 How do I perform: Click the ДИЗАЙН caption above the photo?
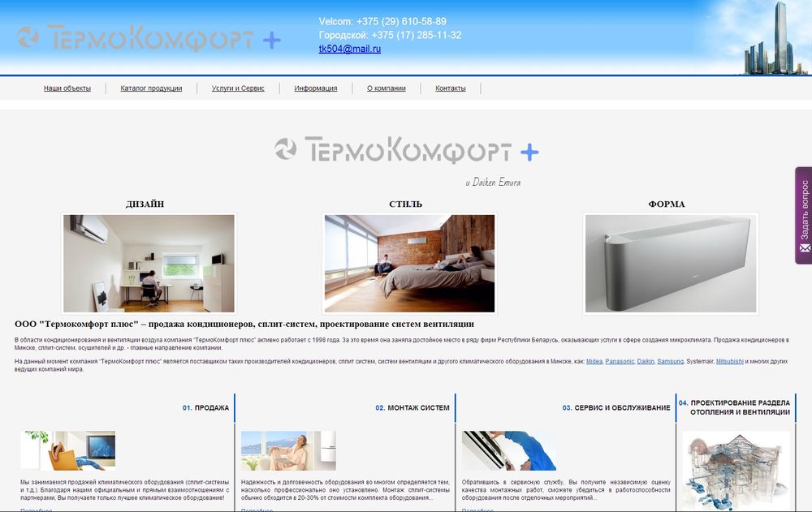click(145, 204)
